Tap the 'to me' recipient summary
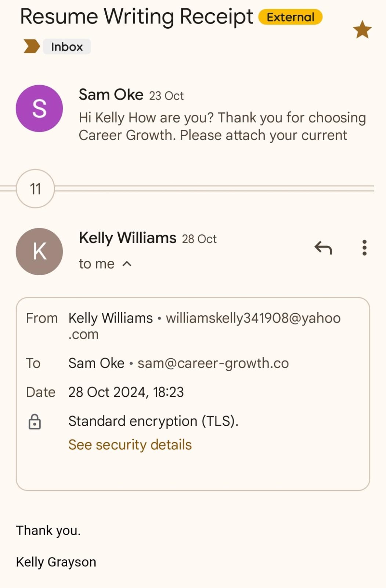386x588 pixels. pyautogui.click(x=97, y=264)
